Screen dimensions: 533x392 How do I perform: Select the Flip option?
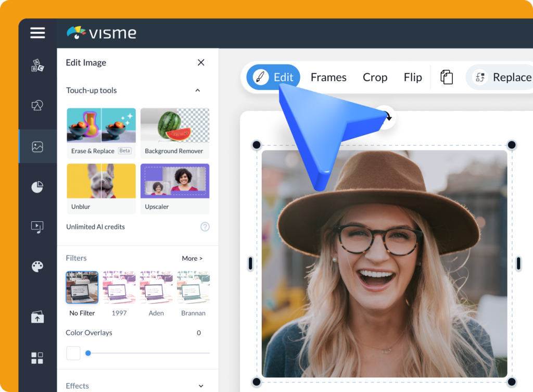click(413, 78)
